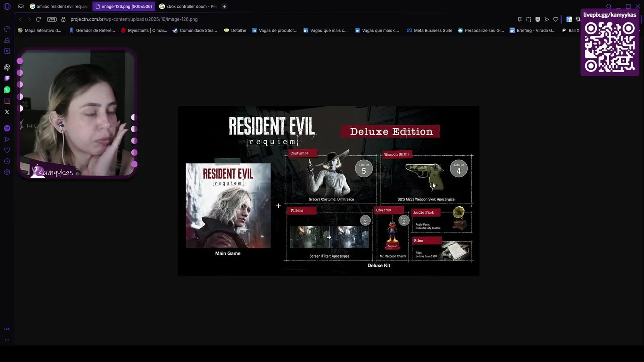Toggle the VPN badge

tap(52, 19)
